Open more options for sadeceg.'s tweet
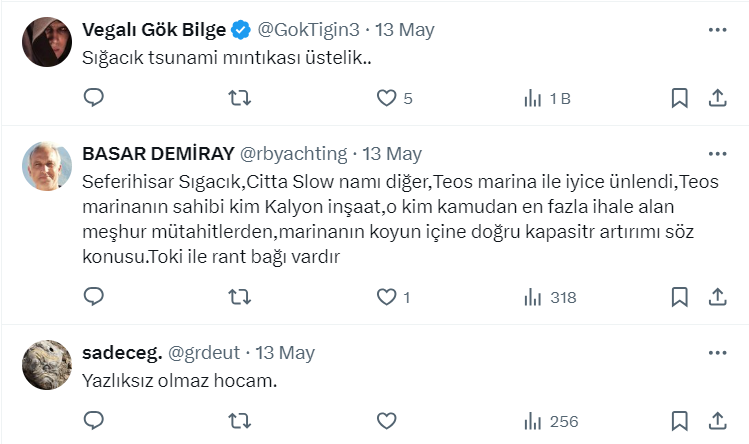Screen dimensions: 749x444 716,353
